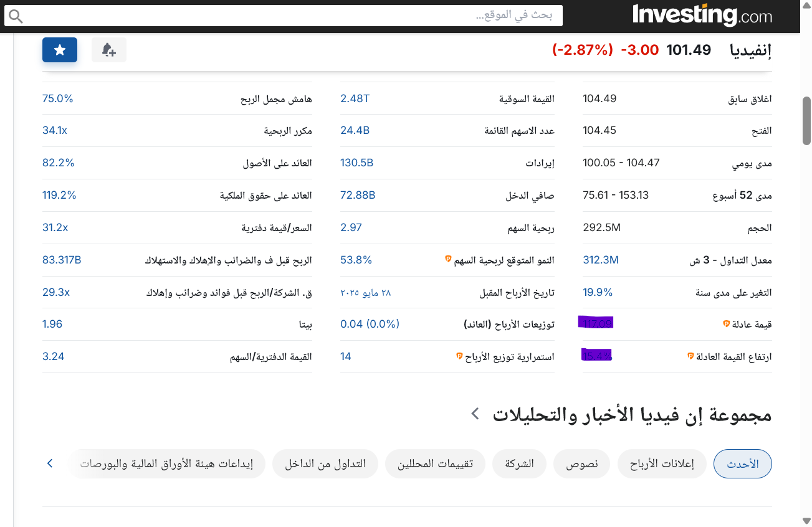Screen dimensions: 812x527
Task: Open إيداعات هيئة الأوراق المالية والبورصات tab
Action: 166,464
